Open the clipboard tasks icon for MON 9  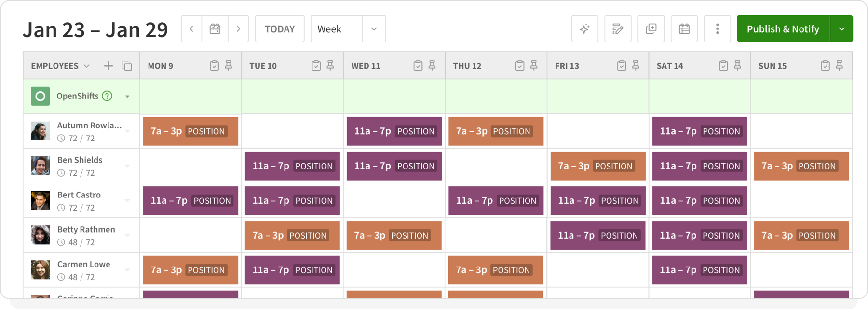(x=214, y=65)
